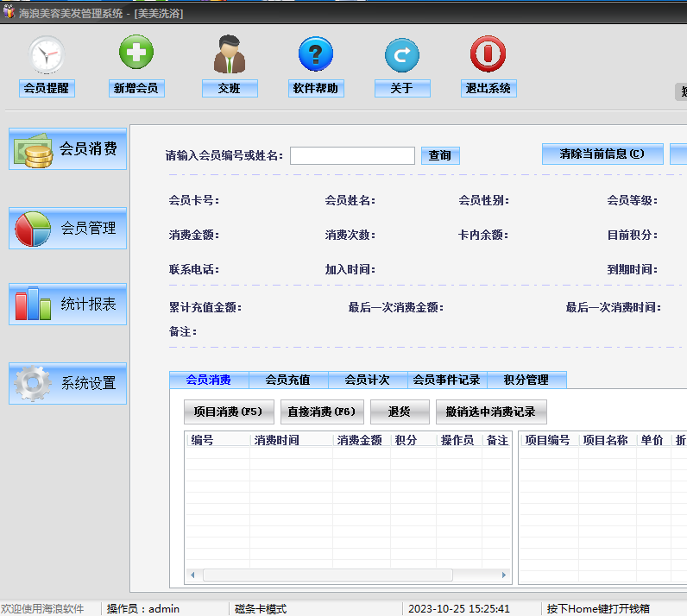The width and height of the screenshot is (687, 616).
Task: Open 会员消费 coins sidebar item
Action: pos(67,149)
